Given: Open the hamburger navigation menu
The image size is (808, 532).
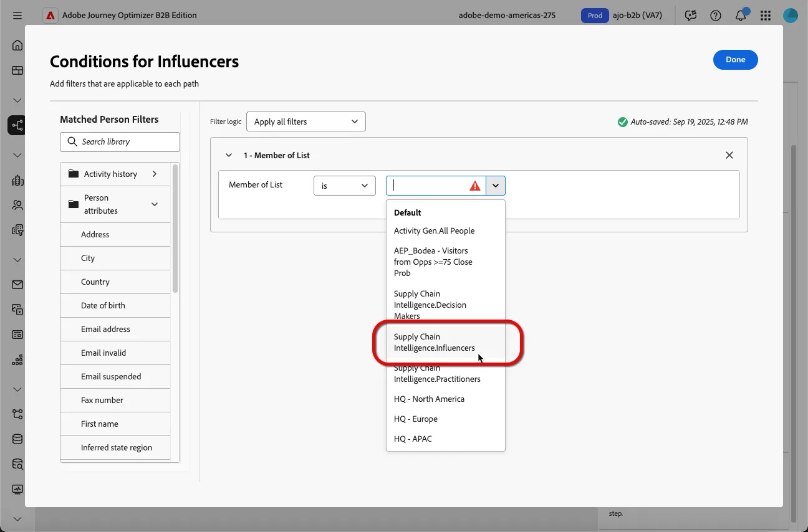Looking at the screenshot, I should click(17, 16).
